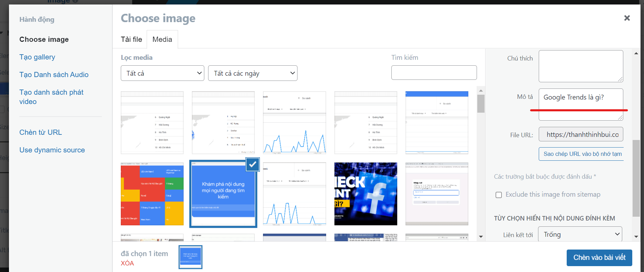
Task: Select 'Use dynamic source' option
Action: (x=52, y=150)
